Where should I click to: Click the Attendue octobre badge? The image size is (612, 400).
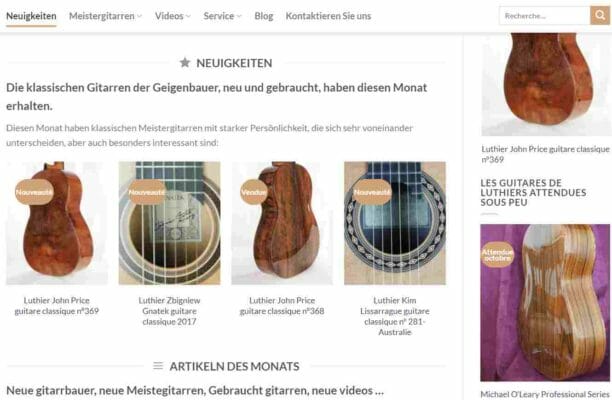click(497, 254)
